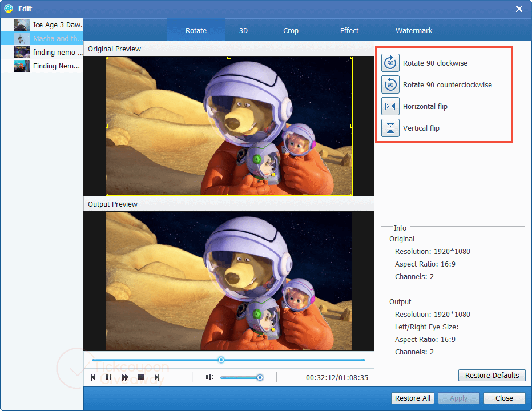Screen dimensions: 532x411
Task: Click the Close button at bottom
Action: pyautogui.click(x=504, y=398)
